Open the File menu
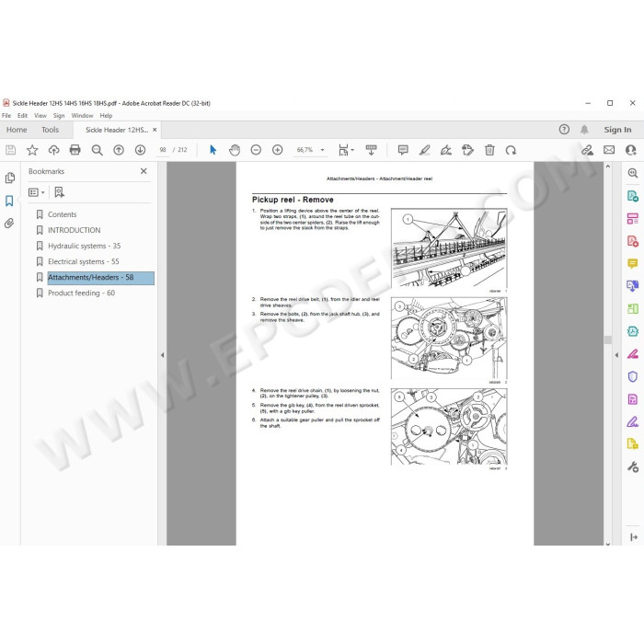This screenshot has width=644, height=644. click(6, 116)
